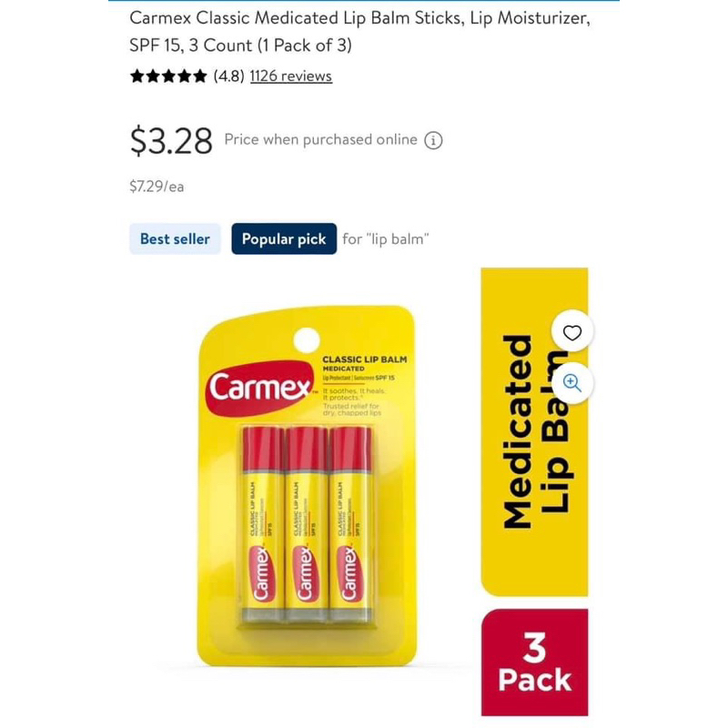The width and height of the screenshot is (728, 728).
Task: Select the red 3 Pack graphic
Action: tap(534, 662)
